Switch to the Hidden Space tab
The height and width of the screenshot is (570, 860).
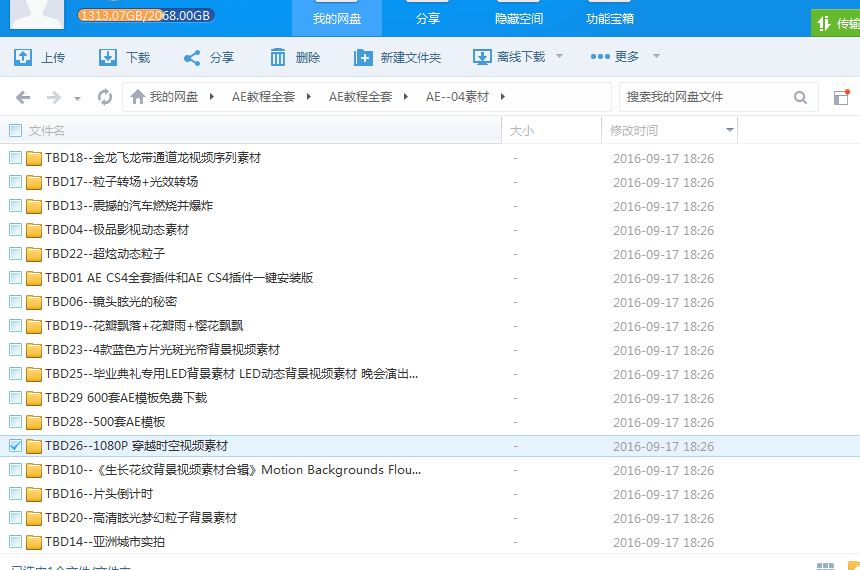pyautogui.click(x=519, y=18)
